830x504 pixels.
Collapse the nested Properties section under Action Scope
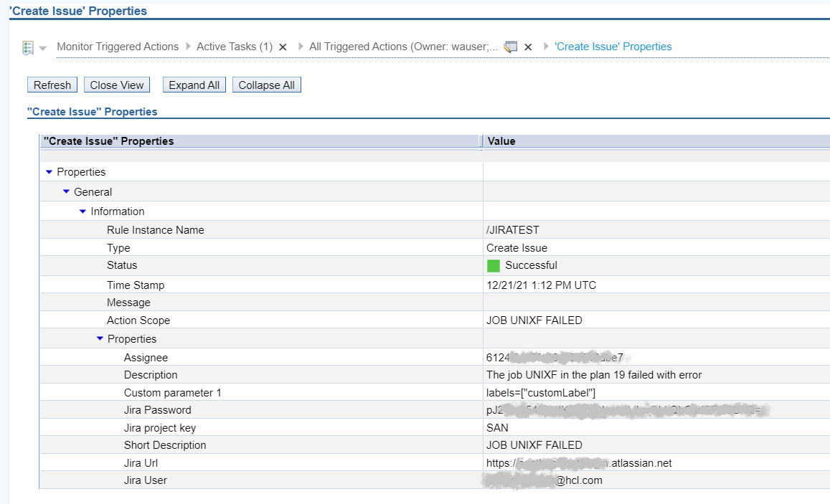(x=100, y=339)
